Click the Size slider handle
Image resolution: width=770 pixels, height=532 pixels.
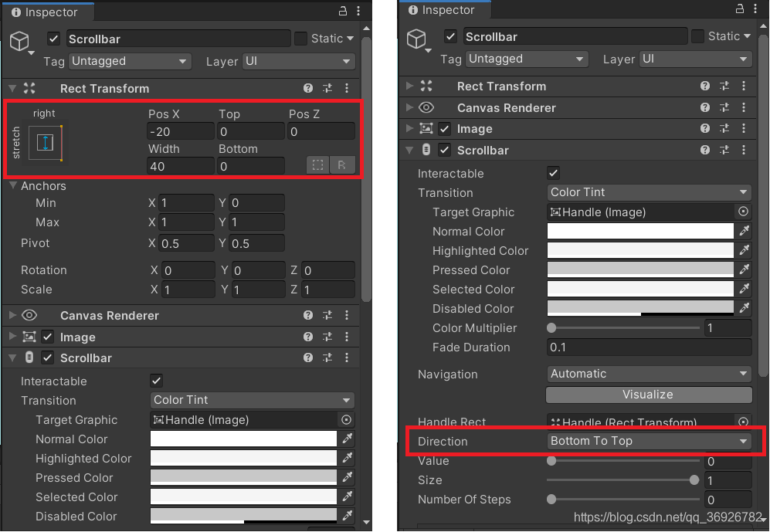coord(694,480)
